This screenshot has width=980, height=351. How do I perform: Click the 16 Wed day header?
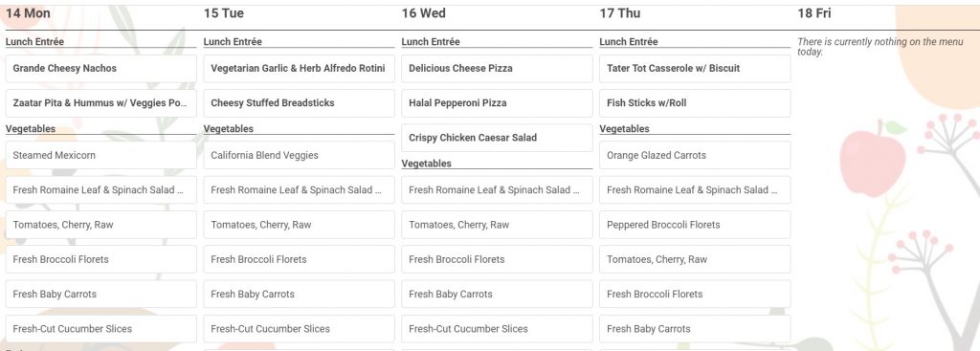(424, 13)
